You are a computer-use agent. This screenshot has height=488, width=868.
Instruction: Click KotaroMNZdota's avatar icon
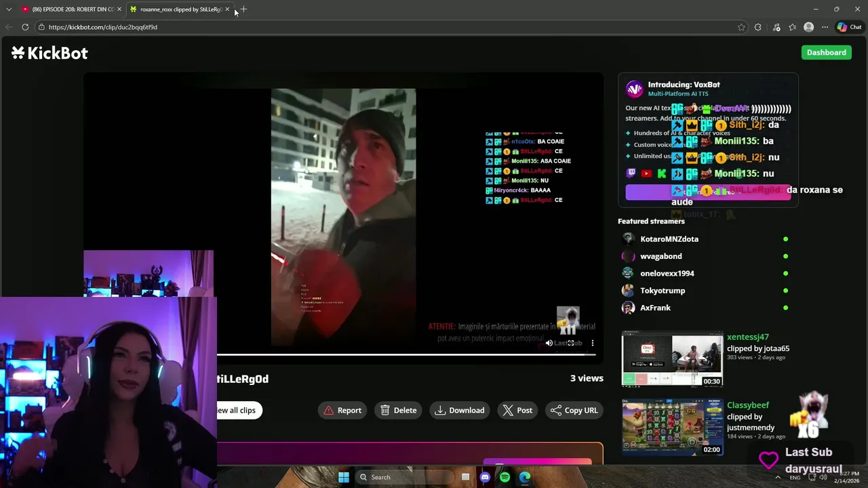pyautogui.click(x=628, y=239)
